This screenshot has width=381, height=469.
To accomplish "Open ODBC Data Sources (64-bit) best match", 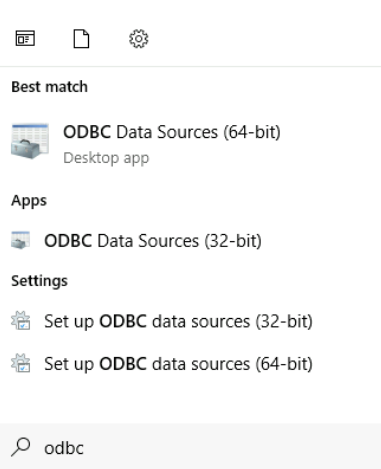I will click(x=190, y=142).
